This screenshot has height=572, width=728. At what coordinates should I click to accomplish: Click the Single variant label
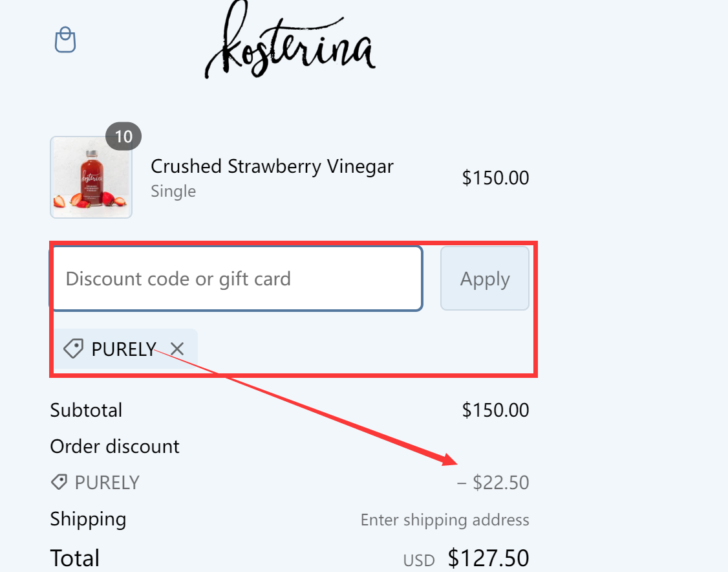[173, 191]
